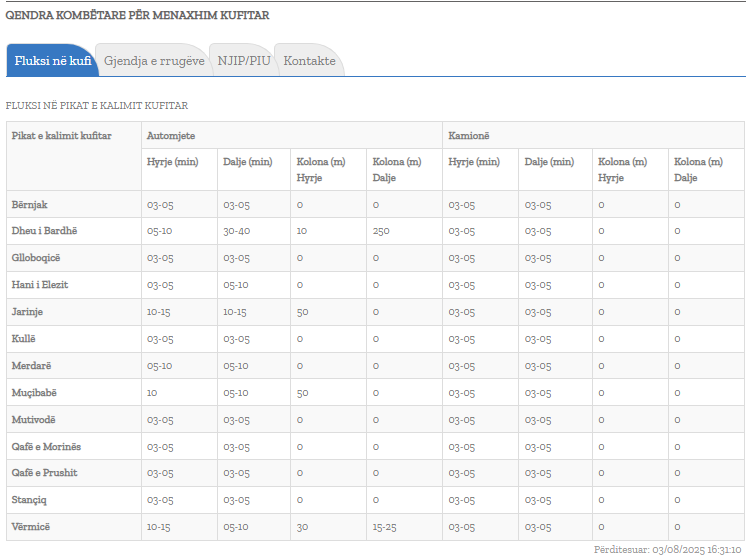Select the Stançiq row name
Image resolution: width=748 pixels, height=560 pixels.
coord(29,500)
